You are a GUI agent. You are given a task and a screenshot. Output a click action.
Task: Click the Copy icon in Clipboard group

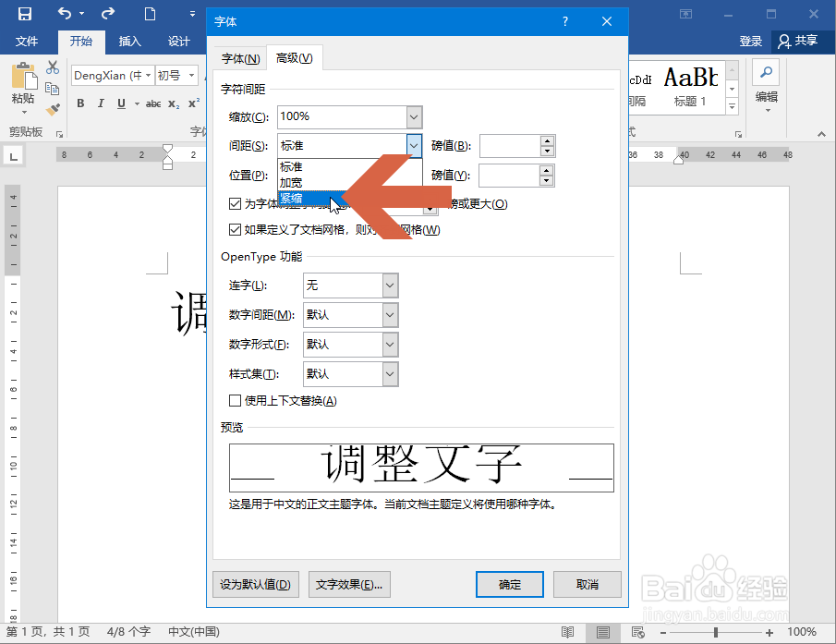[x=54, y=90]
